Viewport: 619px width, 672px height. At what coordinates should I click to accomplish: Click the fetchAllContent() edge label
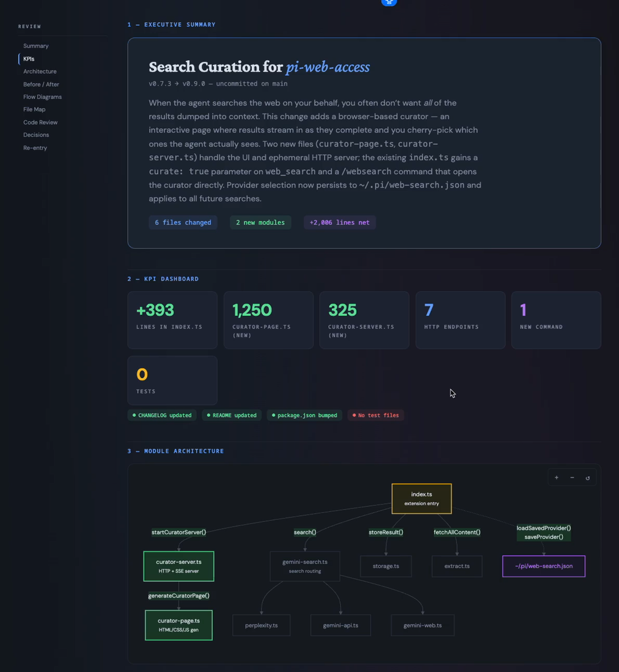point(457,532)
